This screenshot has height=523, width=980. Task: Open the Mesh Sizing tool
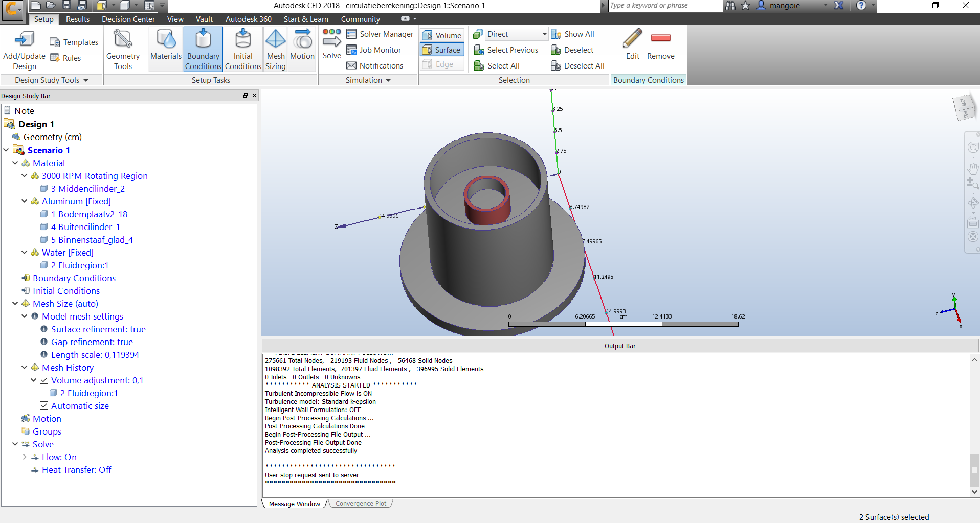pyautogui.click(x=275, y=48)
